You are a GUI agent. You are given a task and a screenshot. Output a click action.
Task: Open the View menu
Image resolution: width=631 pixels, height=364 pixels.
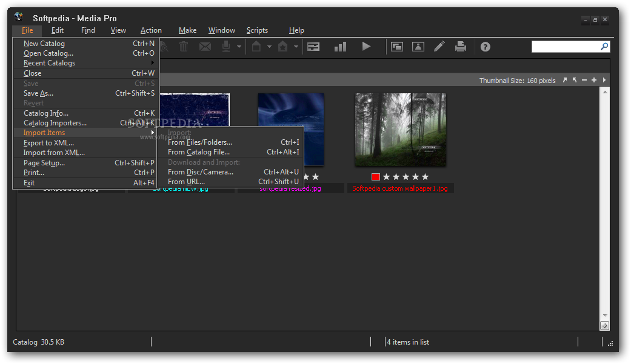[118, 30]
